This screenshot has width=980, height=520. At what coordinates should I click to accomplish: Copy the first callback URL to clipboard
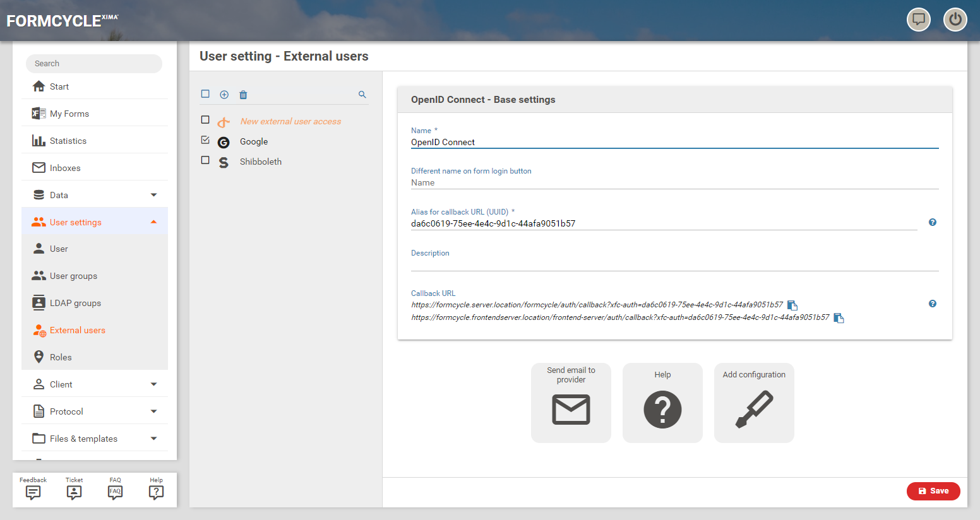(792, 305)
